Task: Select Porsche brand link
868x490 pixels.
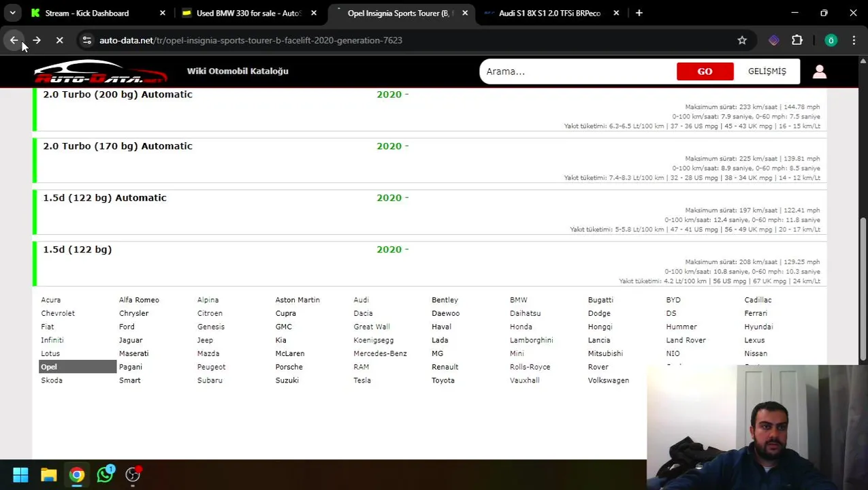Action: click(289, 367)
